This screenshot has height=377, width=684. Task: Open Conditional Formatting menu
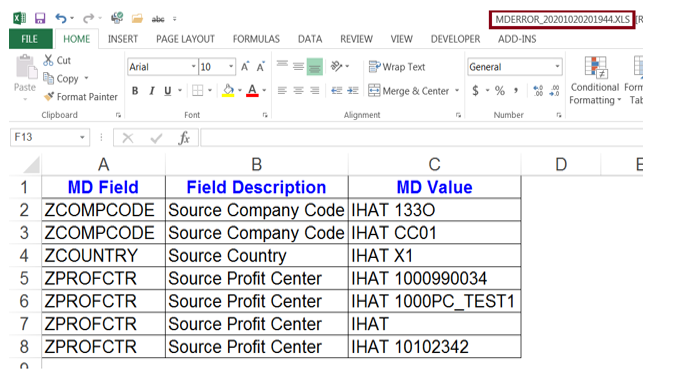point(595,81)
